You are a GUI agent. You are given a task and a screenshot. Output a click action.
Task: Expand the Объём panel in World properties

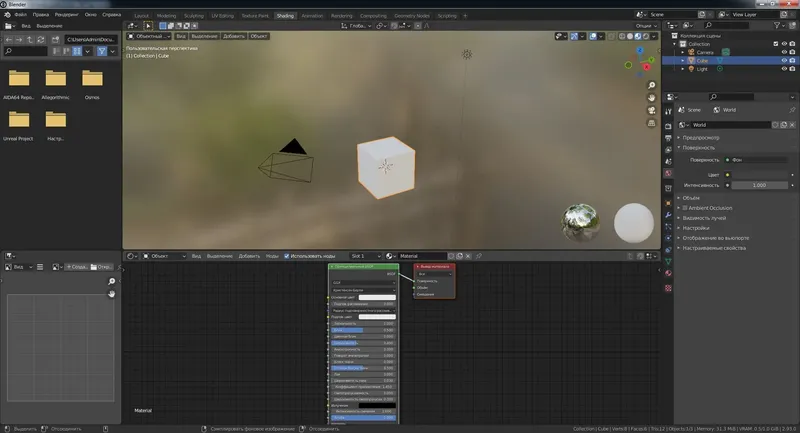pyautogui.click(x=690, y=197)
